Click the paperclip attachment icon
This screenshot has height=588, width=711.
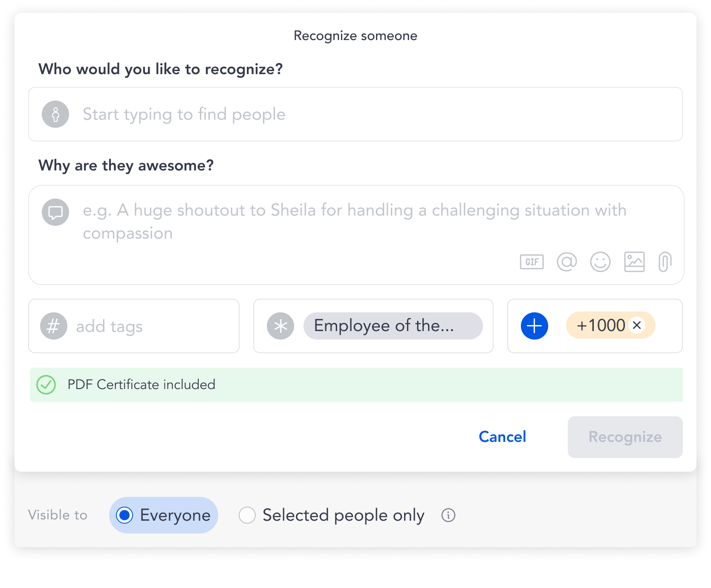[x=665, y=262]
